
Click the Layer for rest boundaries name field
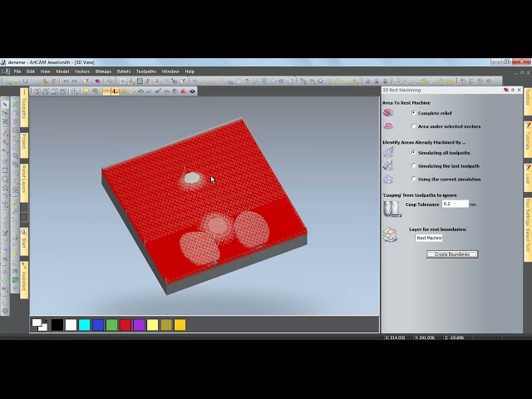[x=429, y=238]
